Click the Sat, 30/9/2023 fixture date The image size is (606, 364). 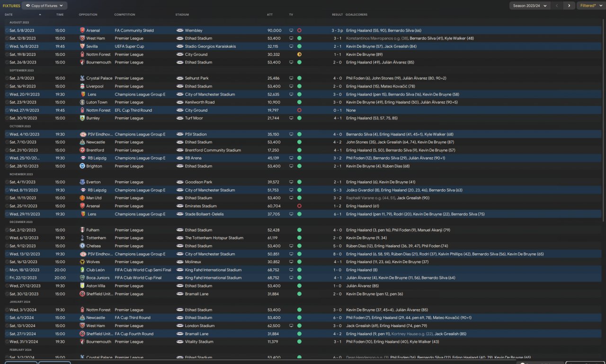pos(22,118)
